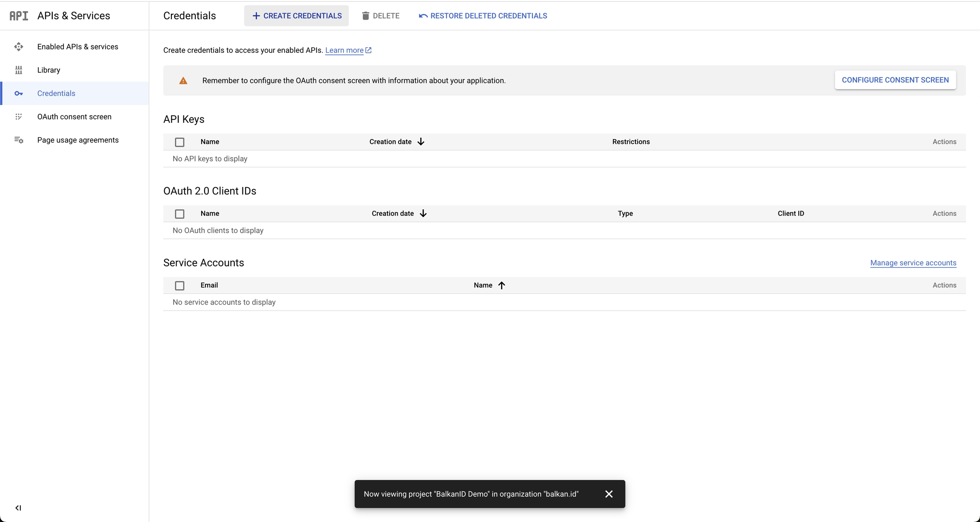Open the Create Credentials dropdown

pos(296,16)
